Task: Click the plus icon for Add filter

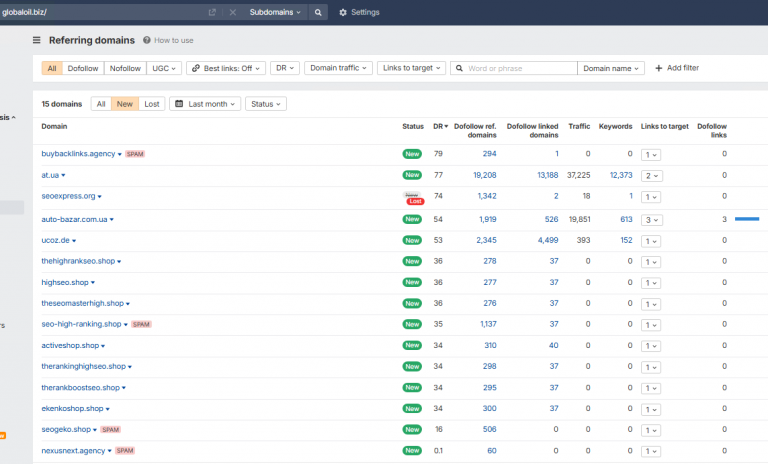Action: (x=659, y=68)
